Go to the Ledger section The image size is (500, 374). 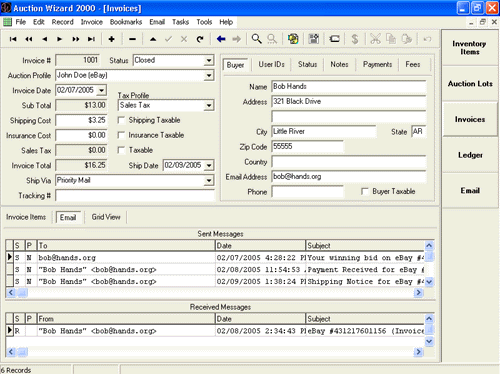pos(470,155)
